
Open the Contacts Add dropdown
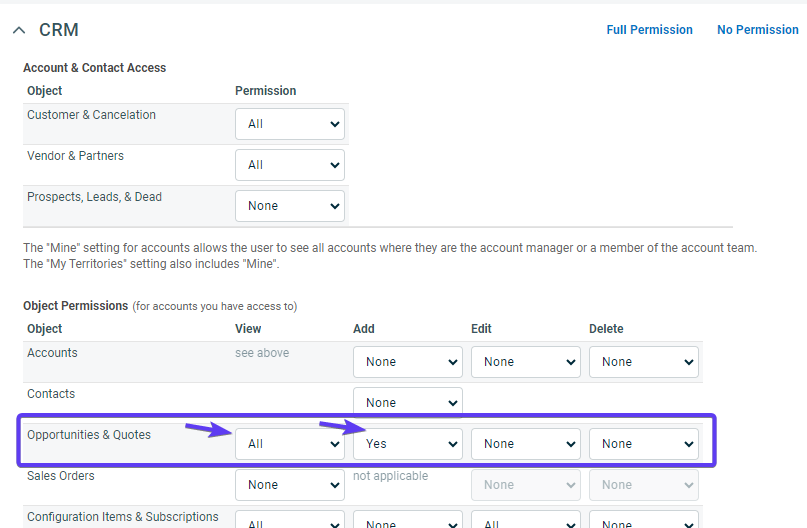tap(408, 403)
